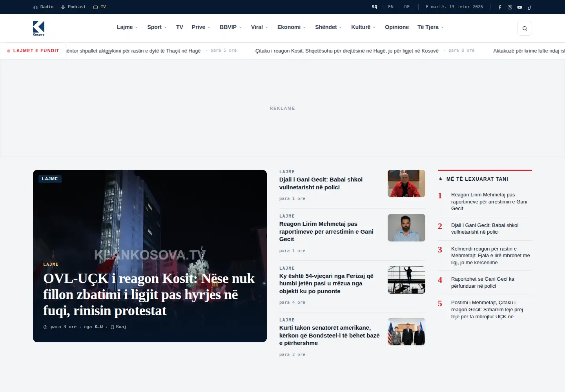This screenshot has height=392, width=565.
Task: Click the REKLAMË ad placeholder
Action: [x=282, y=108]
